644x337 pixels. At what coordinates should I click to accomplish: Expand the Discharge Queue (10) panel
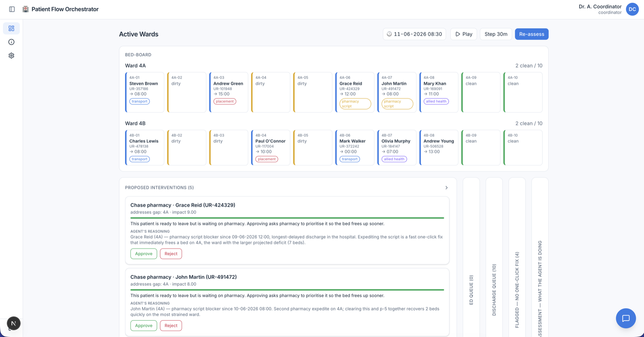(x=494, y=257)
